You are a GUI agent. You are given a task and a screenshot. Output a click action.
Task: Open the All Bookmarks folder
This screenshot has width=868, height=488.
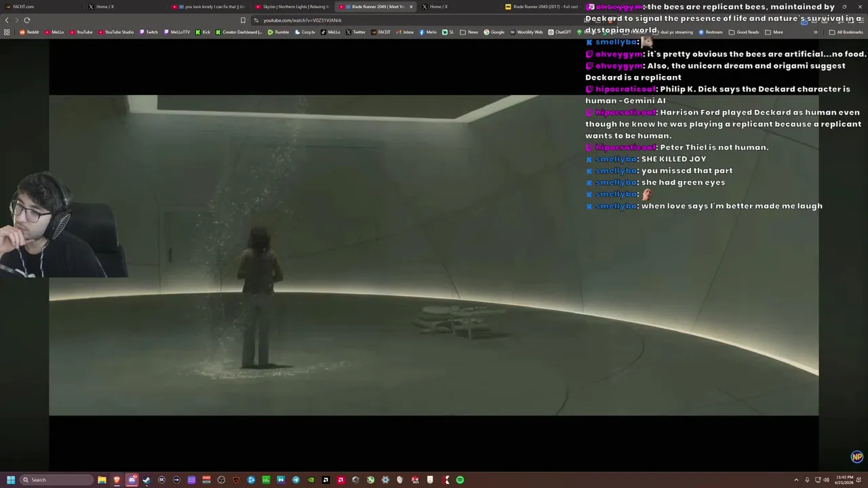pyautogui.click(x=846, y=32)
